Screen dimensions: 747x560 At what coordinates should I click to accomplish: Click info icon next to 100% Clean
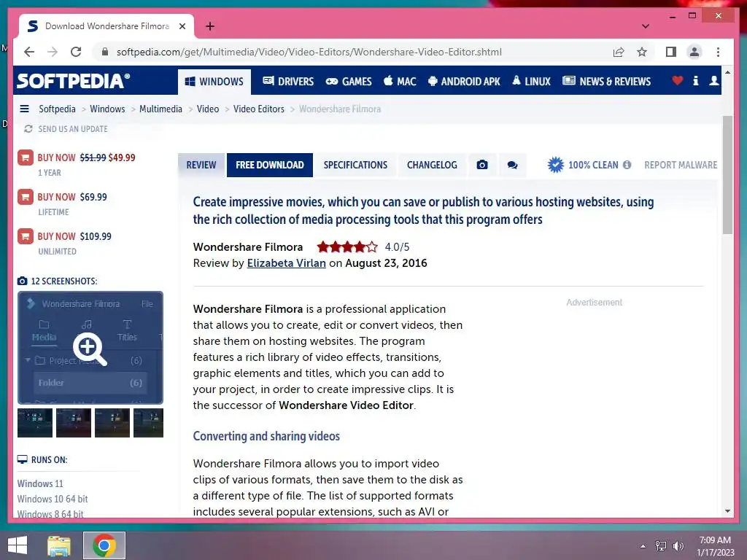(627, 165)
